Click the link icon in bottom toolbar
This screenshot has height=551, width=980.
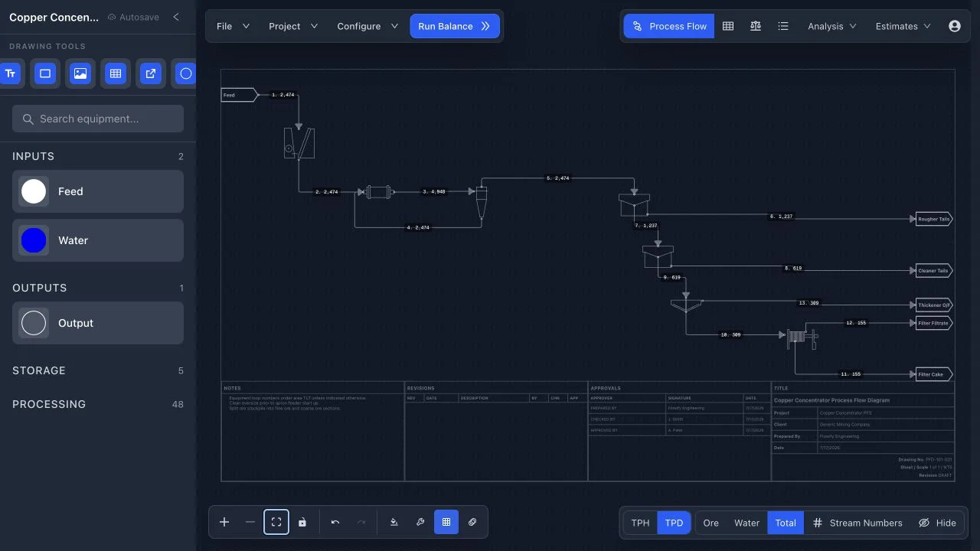tap(472, 523)
